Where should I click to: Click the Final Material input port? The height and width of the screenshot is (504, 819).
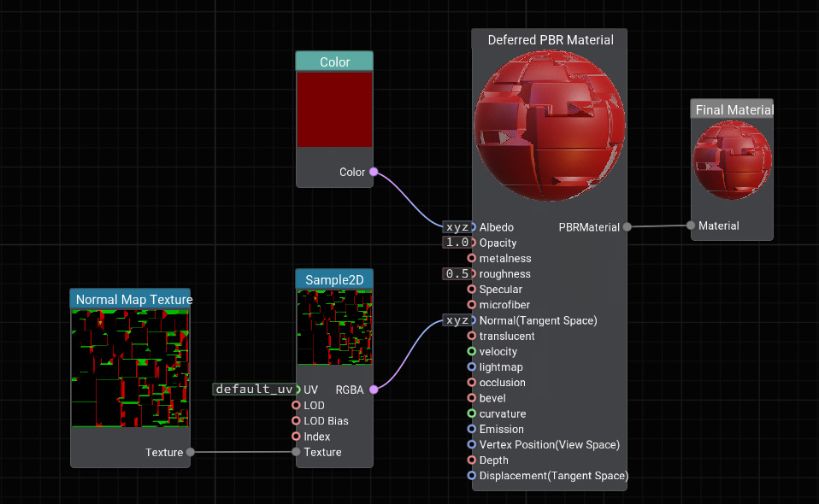click(x=691, y=226)
